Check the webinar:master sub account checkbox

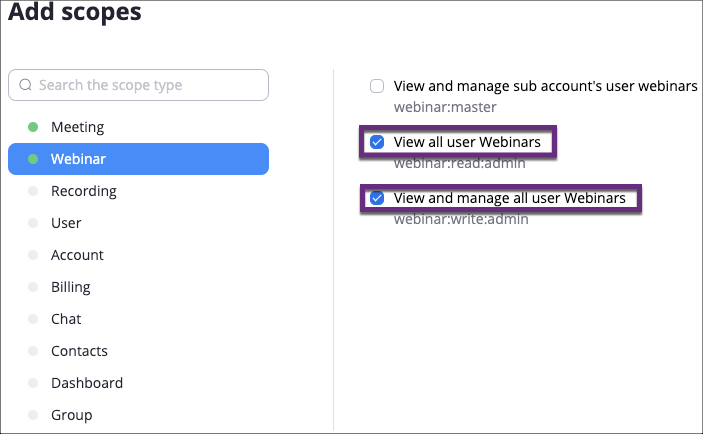[x=377, y=86]
